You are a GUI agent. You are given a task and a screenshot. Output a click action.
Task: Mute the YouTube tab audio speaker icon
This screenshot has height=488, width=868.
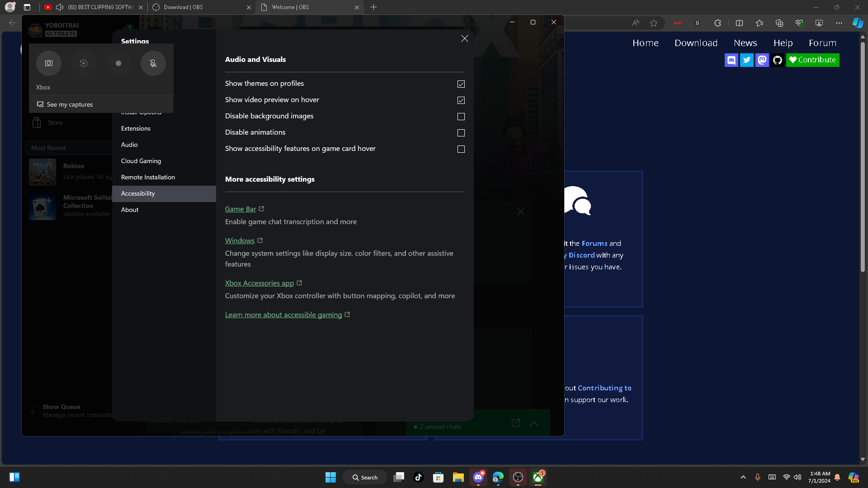coord(60,7)
